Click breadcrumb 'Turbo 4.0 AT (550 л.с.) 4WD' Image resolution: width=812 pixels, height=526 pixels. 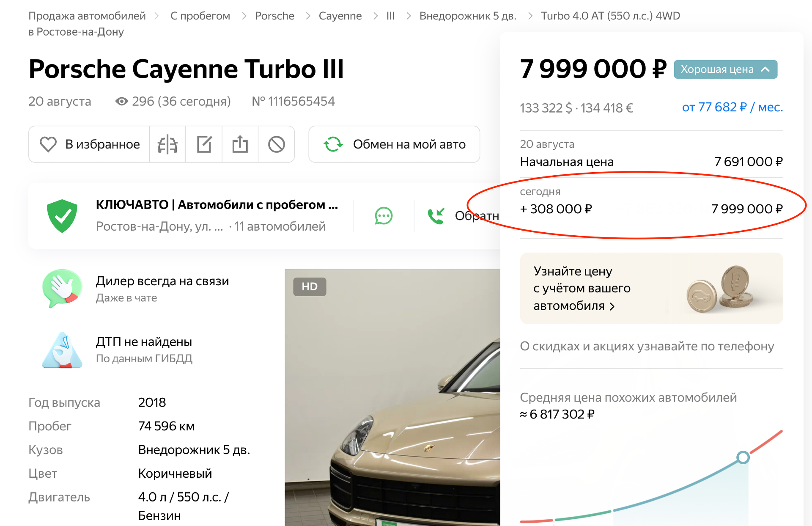point(611,16)
